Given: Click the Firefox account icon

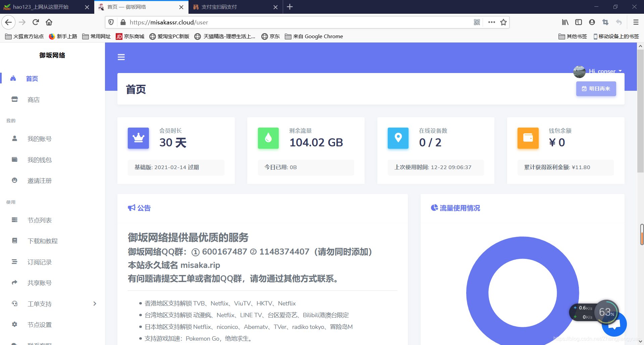Looking at the screenshot, I should 592,22.
